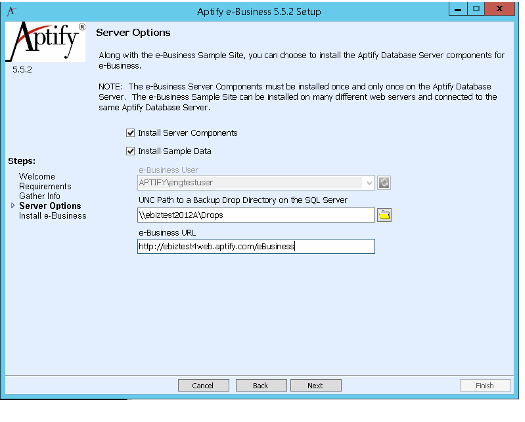Click the Finish button
Screen dimensions: 525x422
pyautogui.click(x=485, y=385)
